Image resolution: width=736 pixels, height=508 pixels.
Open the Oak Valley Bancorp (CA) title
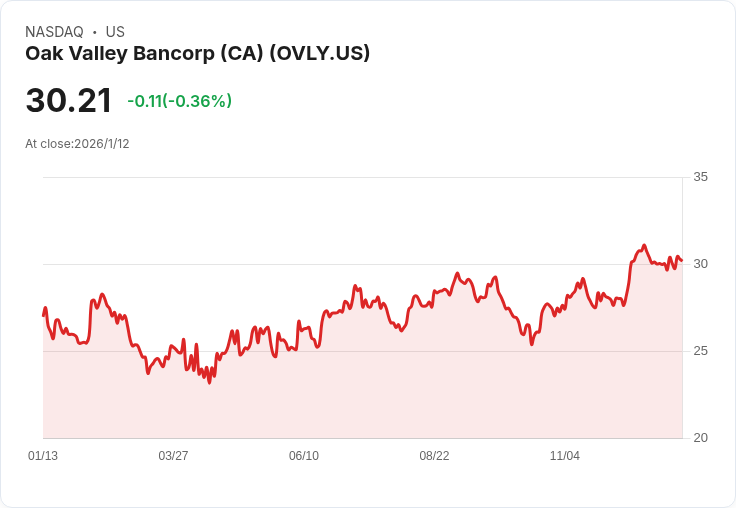[x=197, y=54]
